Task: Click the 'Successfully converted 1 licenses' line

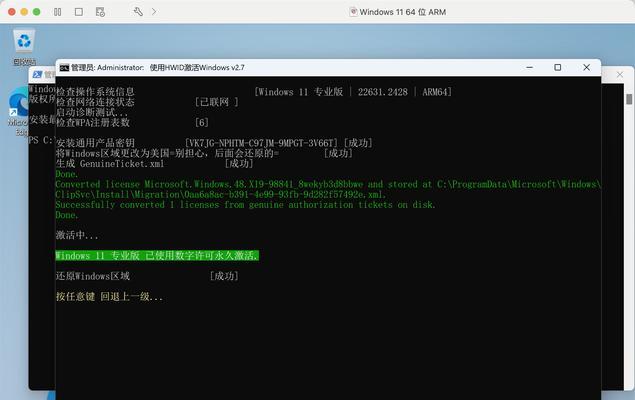Action: point(245,205)
